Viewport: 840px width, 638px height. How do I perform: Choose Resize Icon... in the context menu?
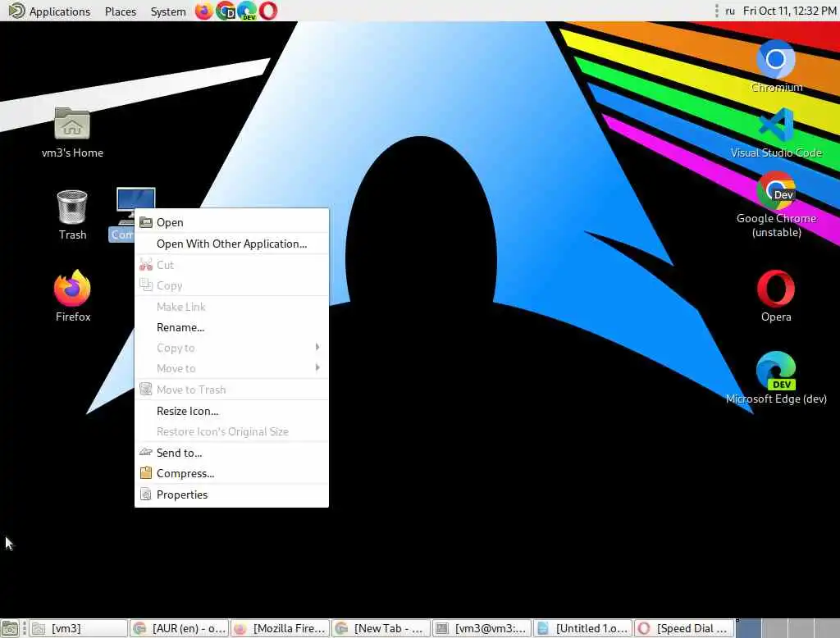coord(231,411)
